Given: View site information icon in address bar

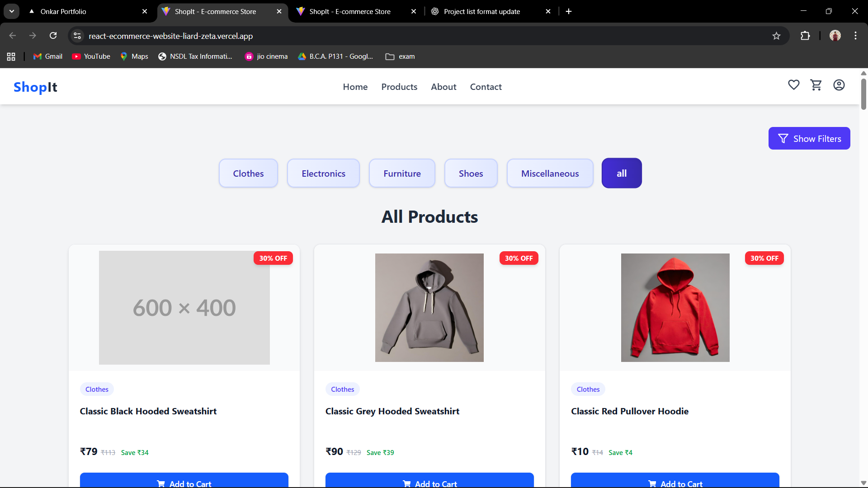Looking at the screenshot, I should click(x=77, y=36).
